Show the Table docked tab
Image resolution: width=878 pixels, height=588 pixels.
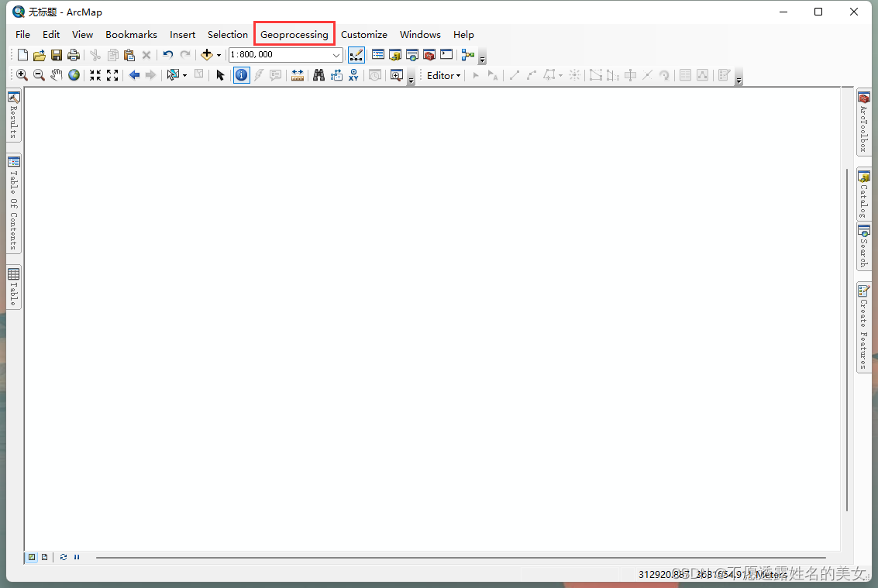14,287
